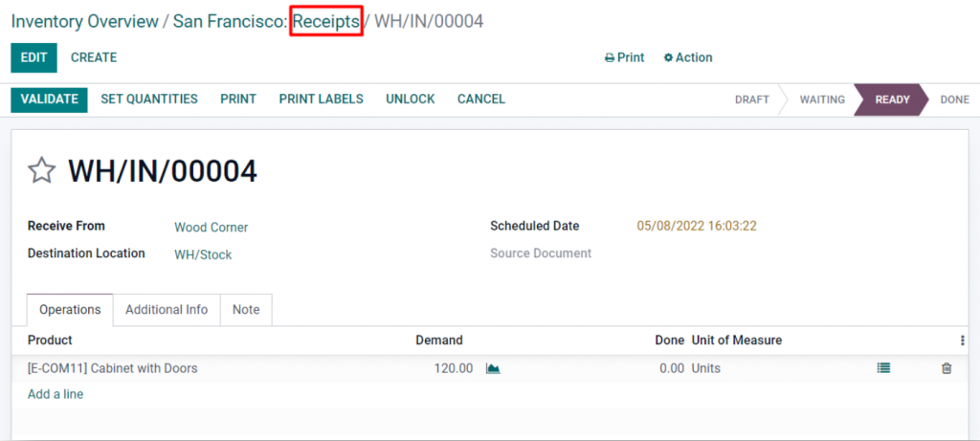Switch to the Additional Info tab
Screen dimensions: 980x441
[x=167, y=310]
